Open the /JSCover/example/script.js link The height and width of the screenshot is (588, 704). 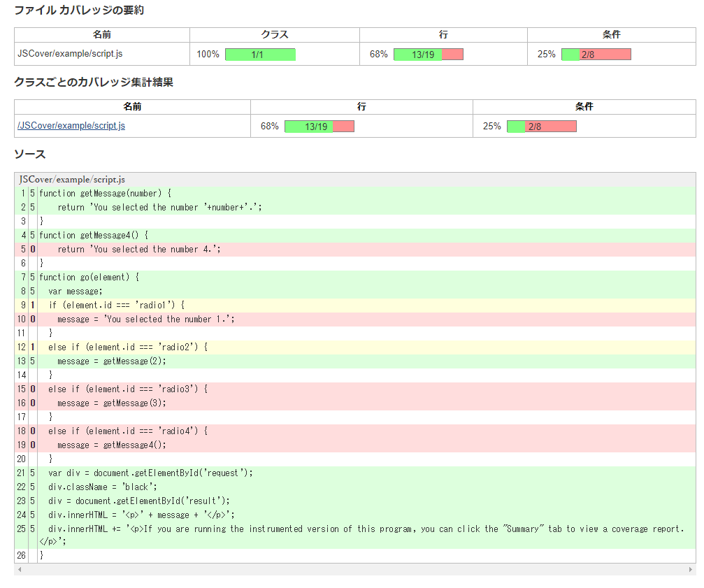pos(69,126)
